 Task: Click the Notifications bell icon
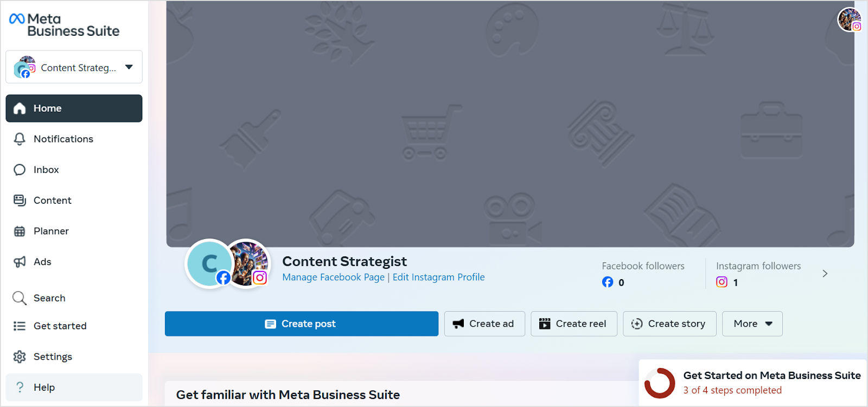tap(20, 139)
